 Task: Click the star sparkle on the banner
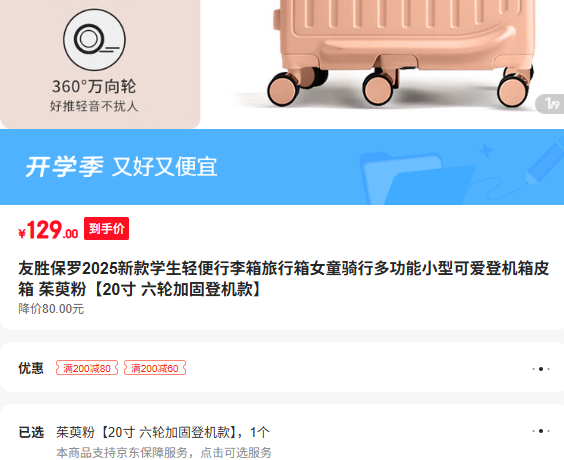(x=486, y=151)
